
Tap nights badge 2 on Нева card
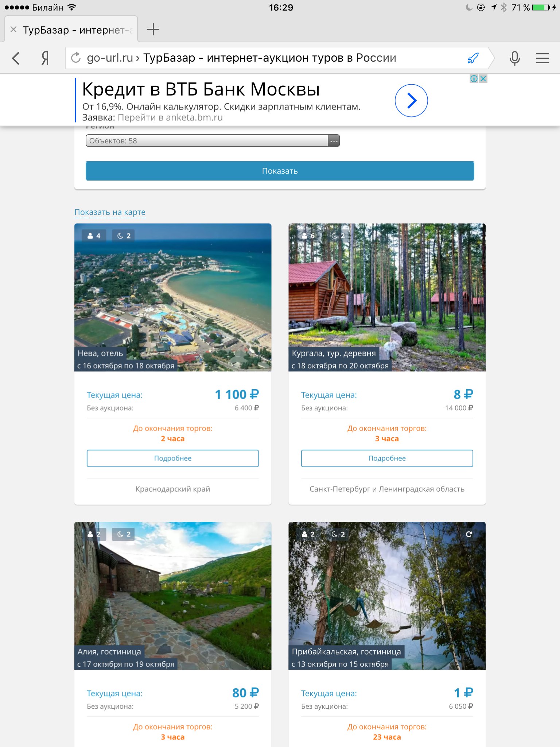point(124,236)
